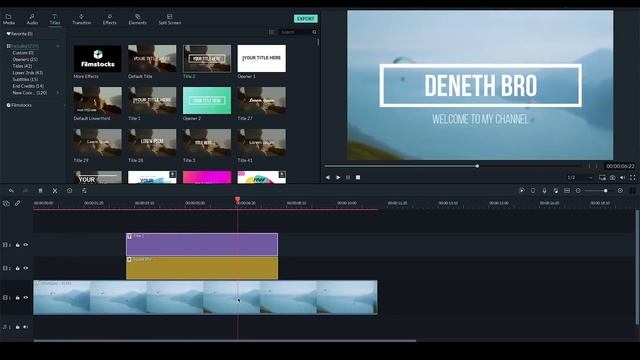Select the Title 28 thumbnail

coord(152,142)
